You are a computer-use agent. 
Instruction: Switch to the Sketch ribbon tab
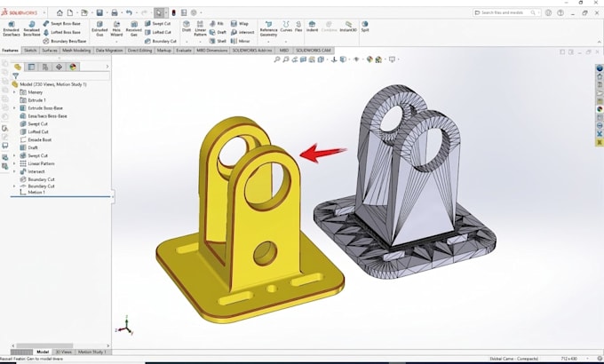30,51
